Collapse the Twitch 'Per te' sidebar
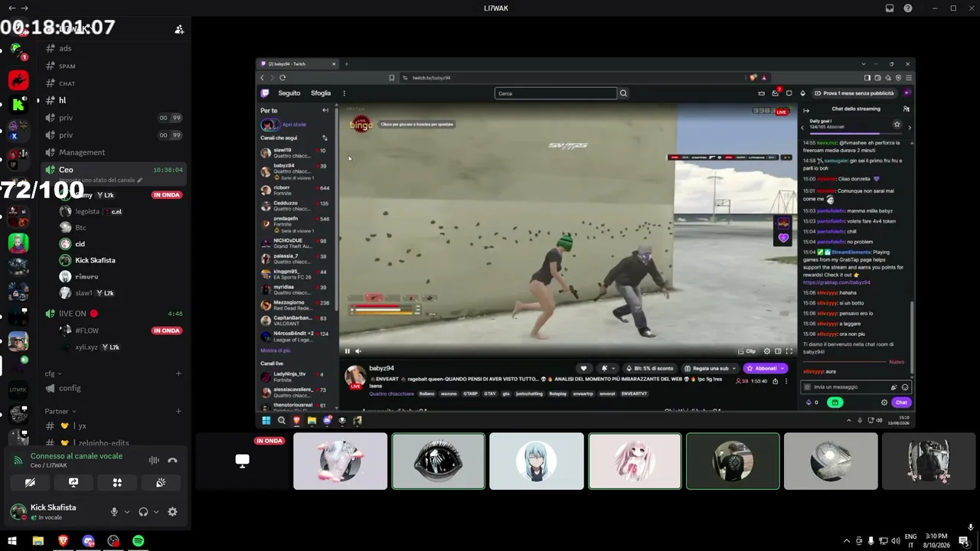The height and width of the screenshot is (551, 980). [x=325, y=110]
